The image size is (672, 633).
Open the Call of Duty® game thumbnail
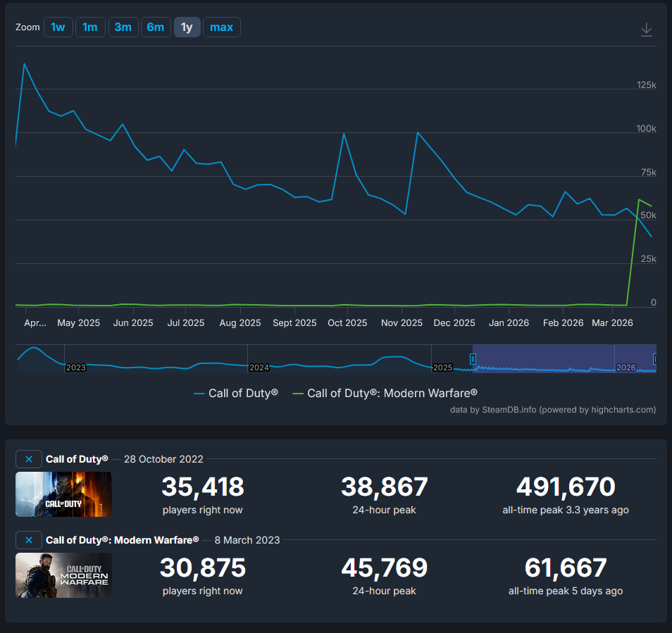pos(64,494)
